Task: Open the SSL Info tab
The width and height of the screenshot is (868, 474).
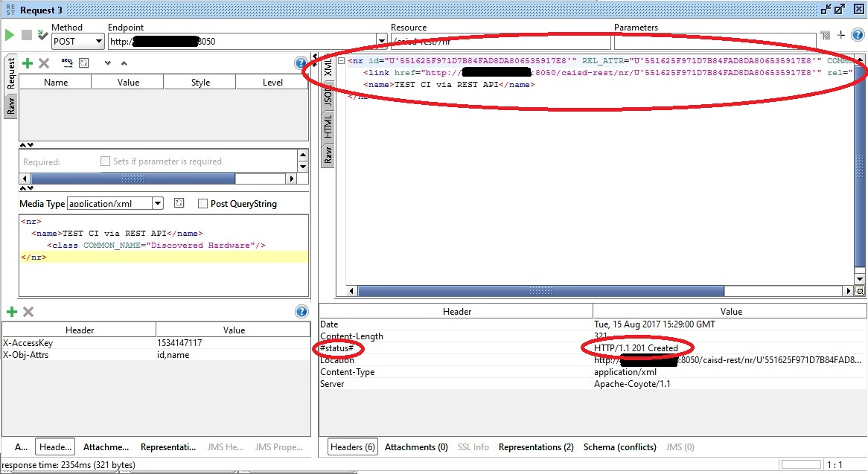Action: tap(473, 447)
